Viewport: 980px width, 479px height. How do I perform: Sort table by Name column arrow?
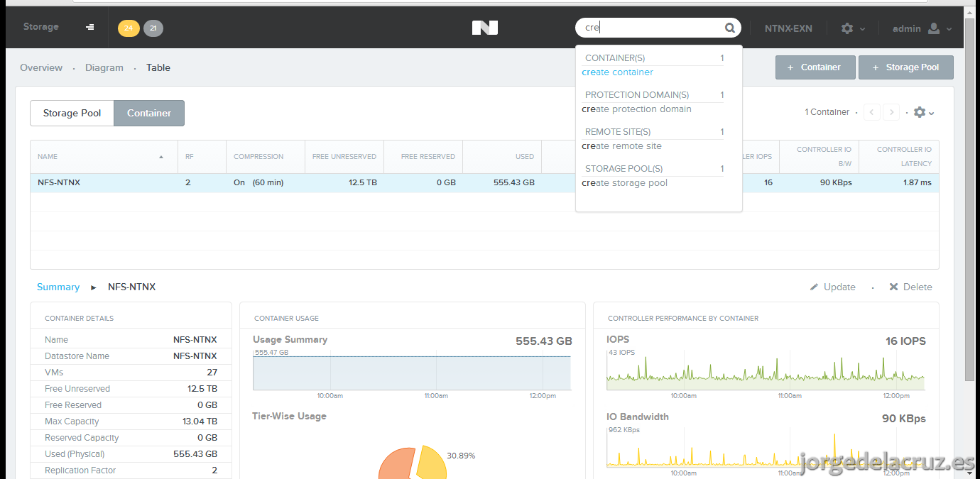click(x=161, y=157)
